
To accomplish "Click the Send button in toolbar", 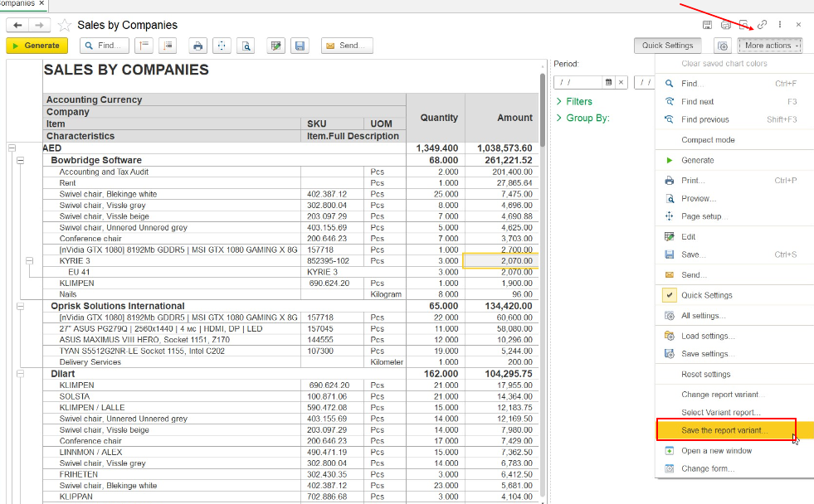I will click(x=347, y=46).
